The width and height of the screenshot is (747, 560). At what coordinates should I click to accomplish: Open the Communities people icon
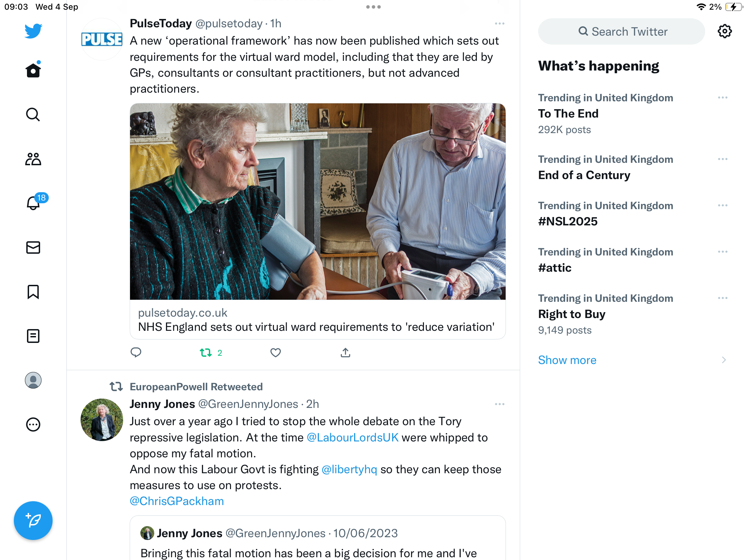click(33, 159)
